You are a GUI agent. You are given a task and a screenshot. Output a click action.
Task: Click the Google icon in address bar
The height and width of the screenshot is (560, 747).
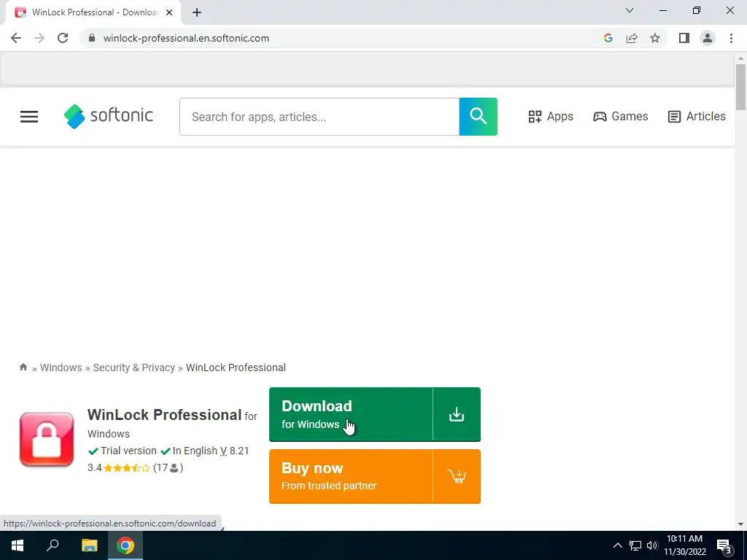click(x=608, y=38)
